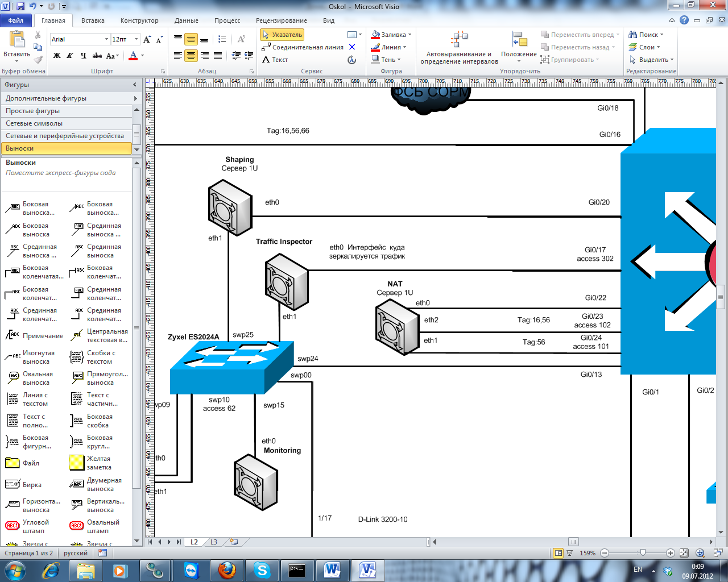Click the insert new page tab icon
The width and height of the screenshot is (728, 582).
tap(233, 542)
